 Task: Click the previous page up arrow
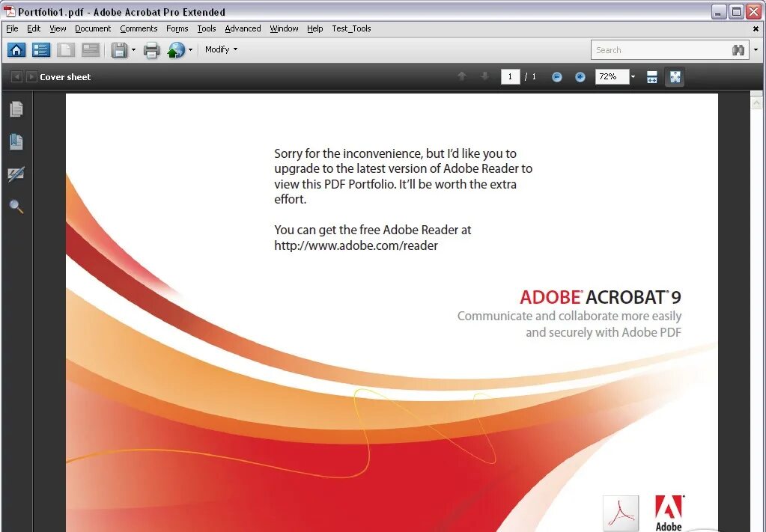point(462,76)
